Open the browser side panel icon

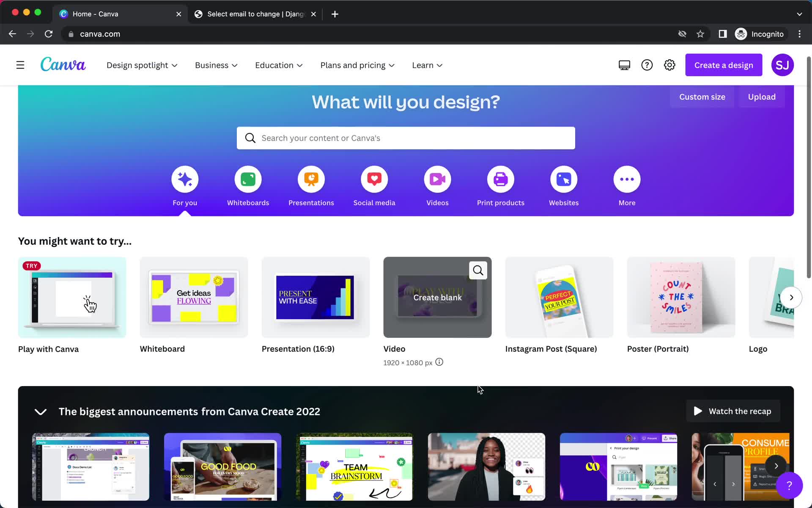pyautogui.click(x=723, y=34)
